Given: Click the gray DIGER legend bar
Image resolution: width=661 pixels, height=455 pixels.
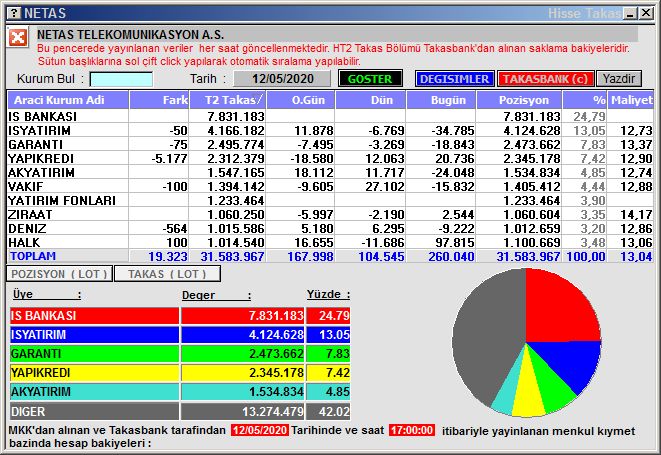Looking at the screenshot, I should point(94,411).
